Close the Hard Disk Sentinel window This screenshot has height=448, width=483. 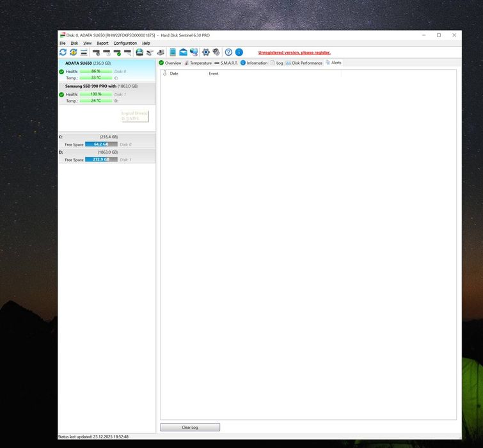click(454, 35)
